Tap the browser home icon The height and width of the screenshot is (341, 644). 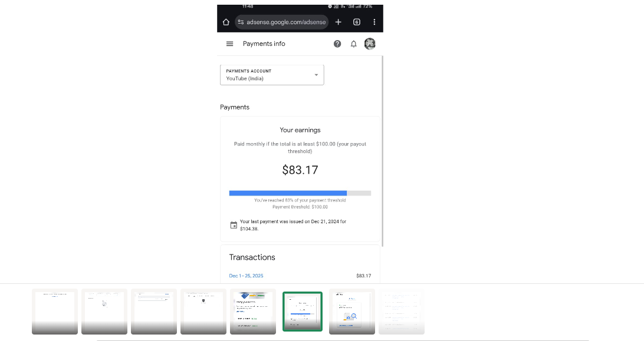click(x=226, y=22)
